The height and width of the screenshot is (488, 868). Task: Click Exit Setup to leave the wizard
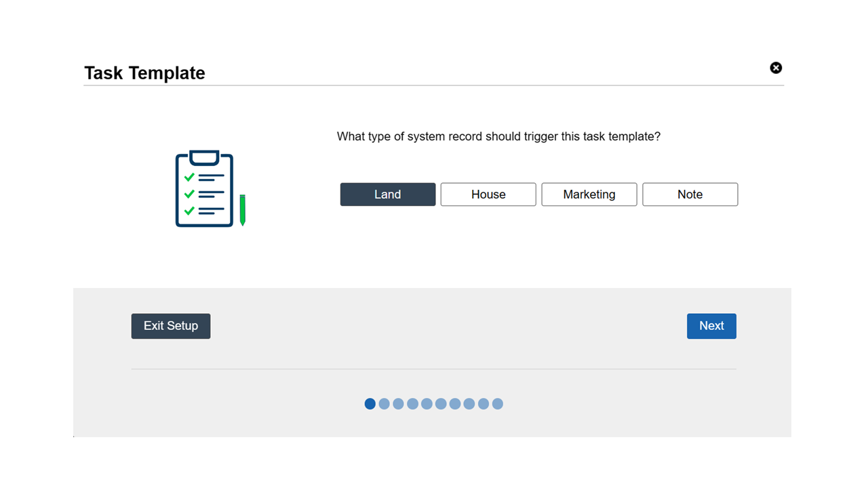click(x=170, y=326)
